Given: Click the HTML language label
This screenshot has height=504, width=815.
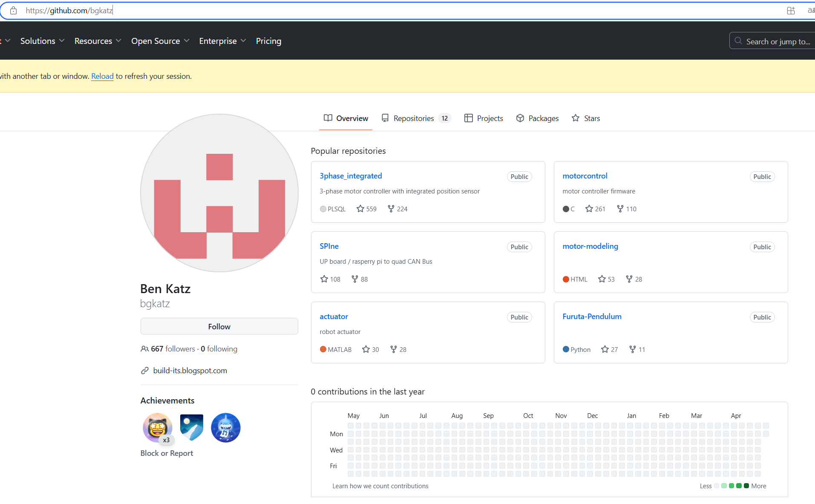Looking at the screenshot, I should [x=579, y=279].
